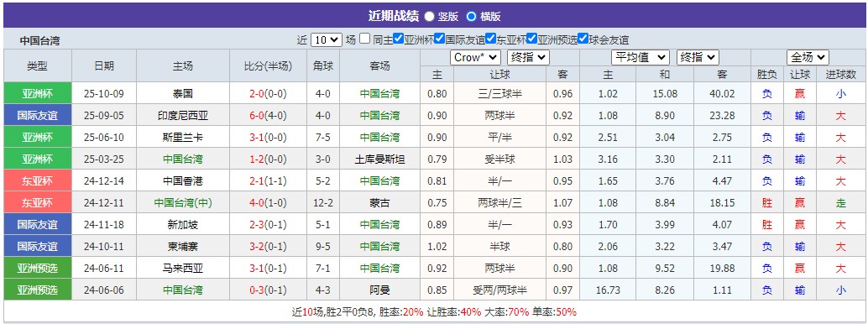Open the 6-0(4-0) score link
Screen dimensions: 868x324
[269, 116]
